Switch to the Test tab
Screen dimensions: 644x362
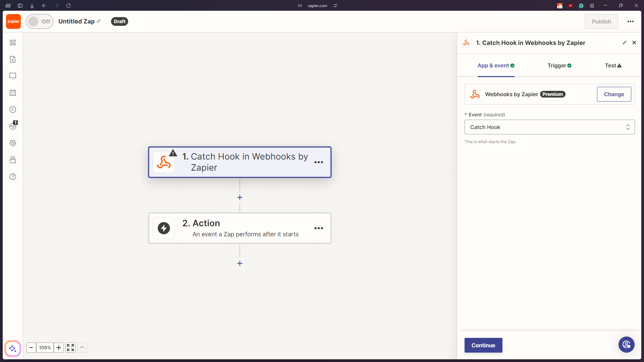[612, 65]
